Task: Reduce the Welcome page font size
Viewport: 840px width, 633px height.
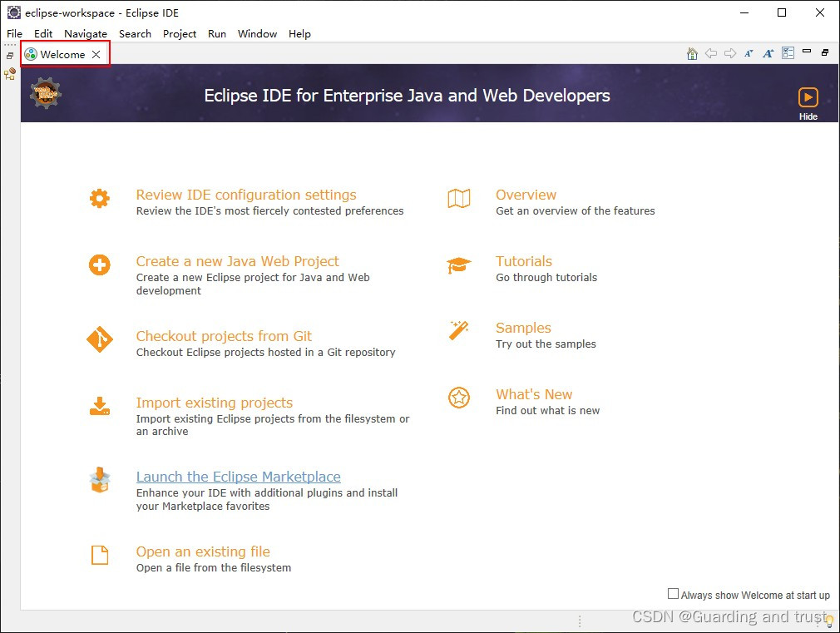Action: [x=749, y=53]
